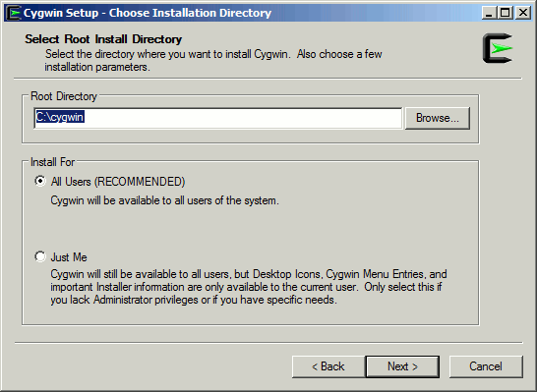Screen dimensions: 537x392
Task: Maximize the Cygwin Setup window
Action: click(506, 13)
